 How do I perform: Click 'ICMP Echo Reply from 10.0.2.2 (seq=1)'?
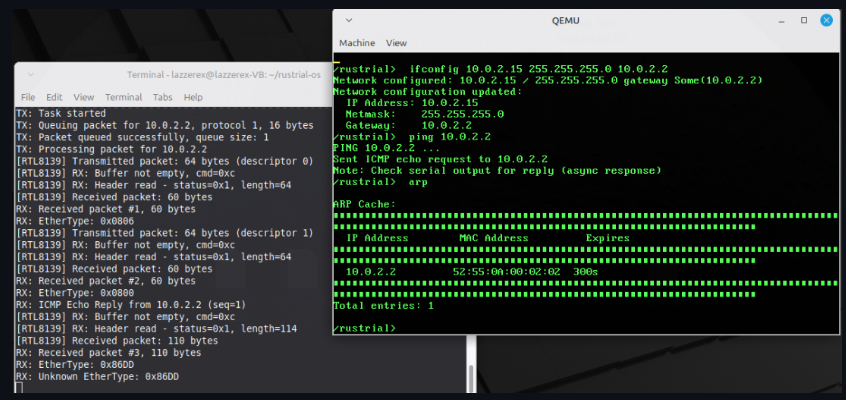(131, 305)
